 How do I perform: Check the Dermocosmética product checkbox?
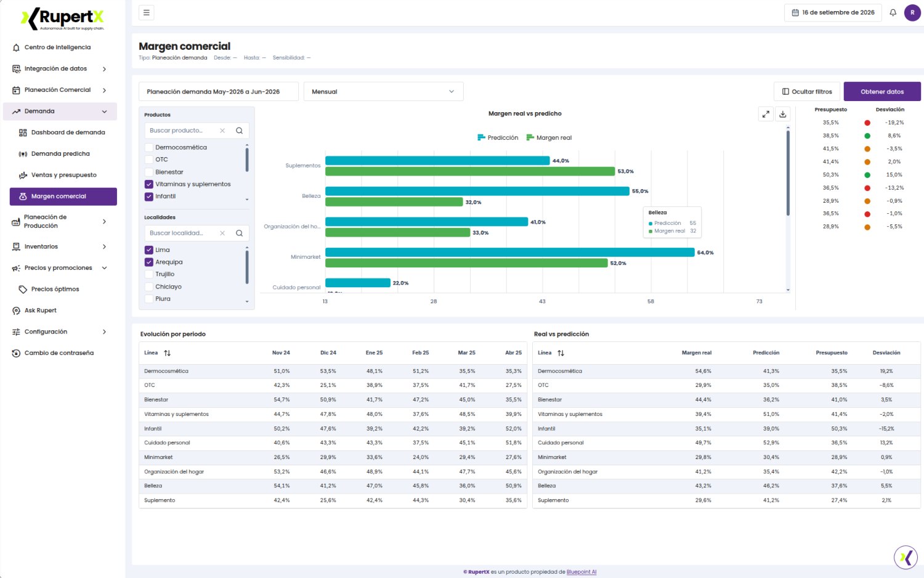(148, 147)
